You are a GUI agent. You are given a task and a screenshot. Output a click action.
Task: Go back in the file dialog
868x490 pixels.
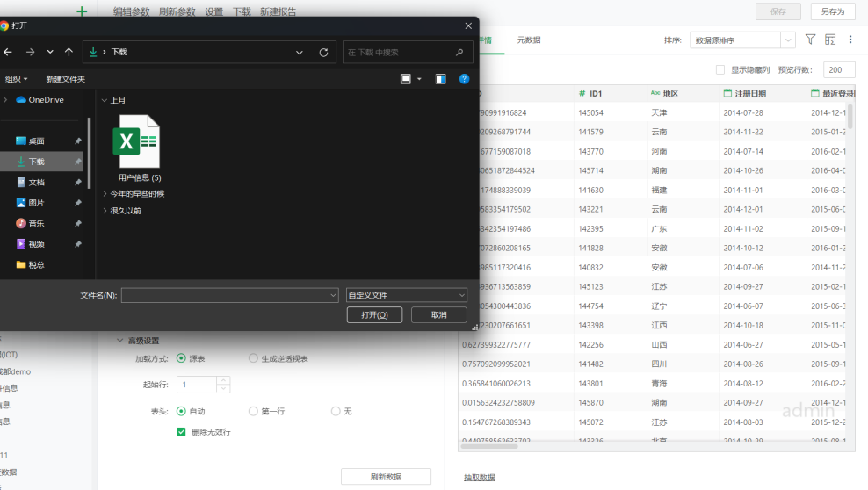(x=8, y=52)
